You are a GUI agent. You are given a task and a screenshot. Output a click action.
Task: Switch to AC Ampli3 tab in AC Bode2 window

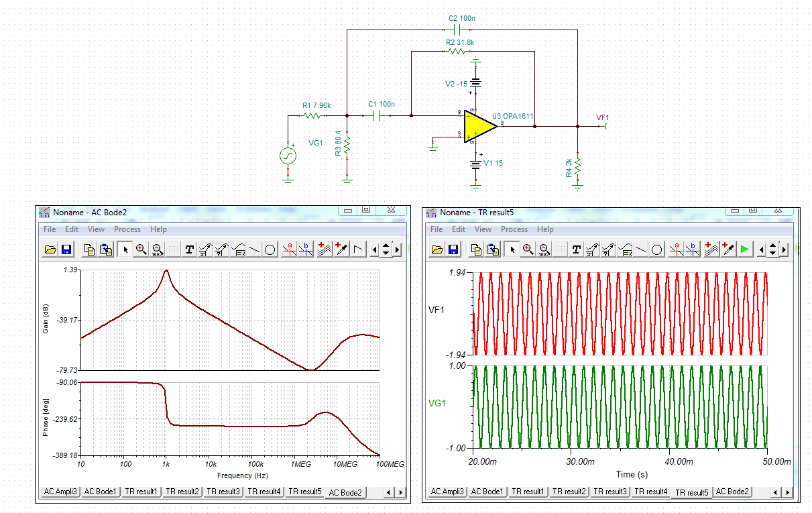60,492
